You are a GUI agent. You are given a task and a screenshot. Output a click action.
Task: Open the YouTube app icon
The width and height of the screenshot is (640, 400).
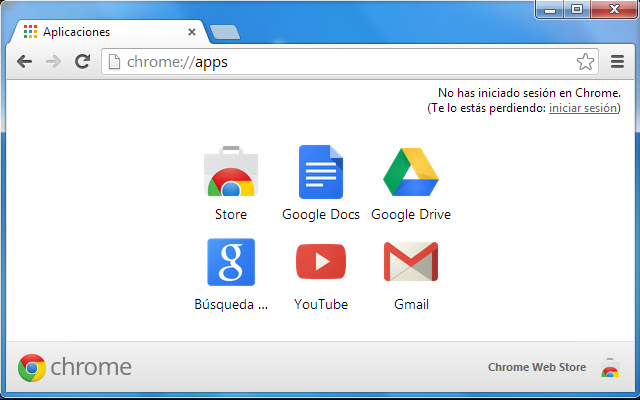tap(321, 262)
